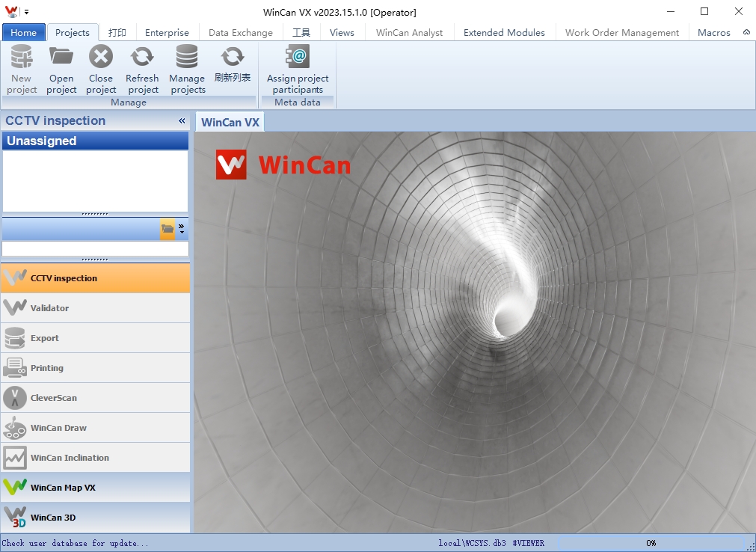Click the empty field below the folder toolbar
This screenshot has height=552, width=756.
(x=96, y=249)
